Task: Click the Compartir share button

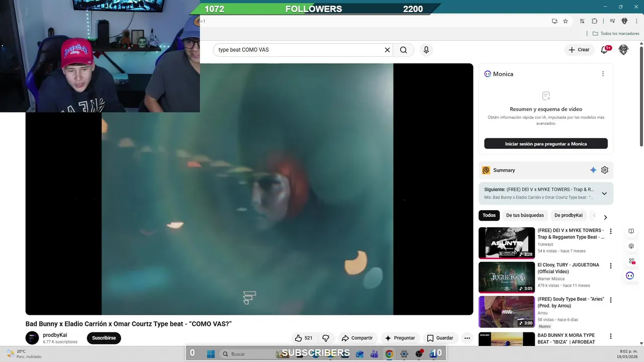Action: point(357,338)
